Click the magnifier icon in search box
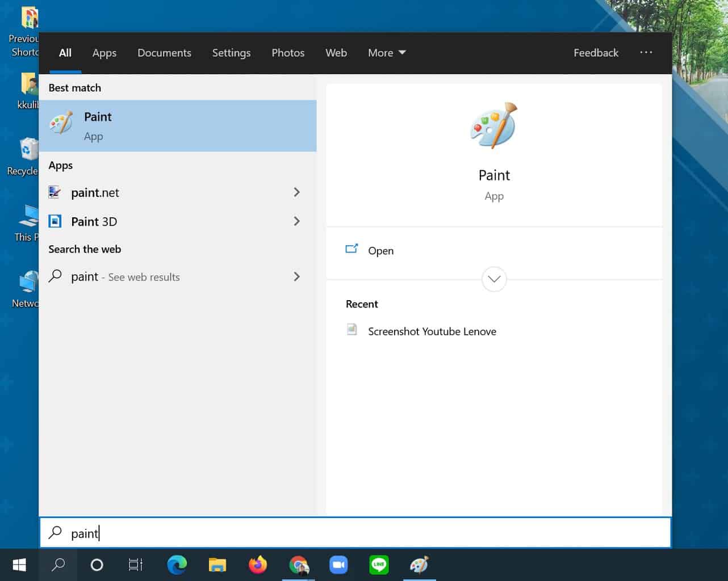The image size is (728, 581). click(x=55, y=532)
